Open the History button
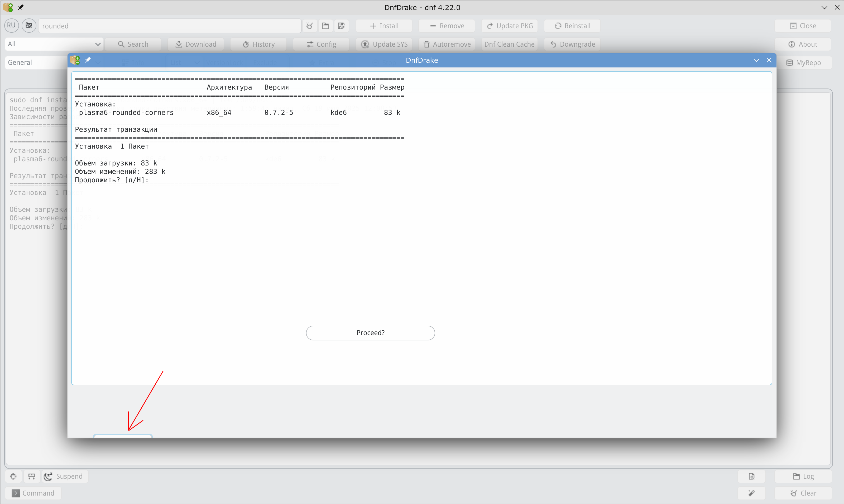 (258, 44)
